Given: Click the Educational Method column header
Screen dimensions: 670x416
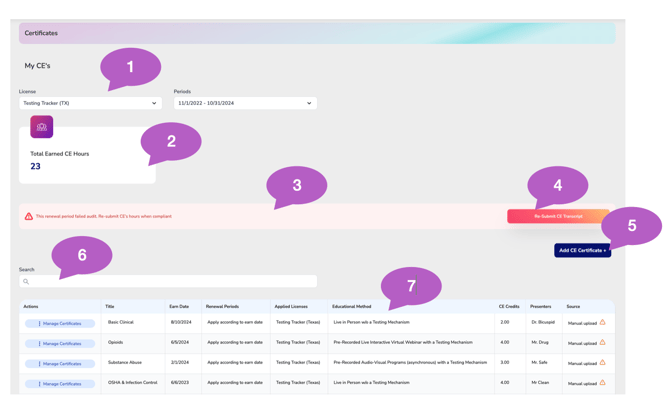Looking at the screenshot, I should (352, 307).
